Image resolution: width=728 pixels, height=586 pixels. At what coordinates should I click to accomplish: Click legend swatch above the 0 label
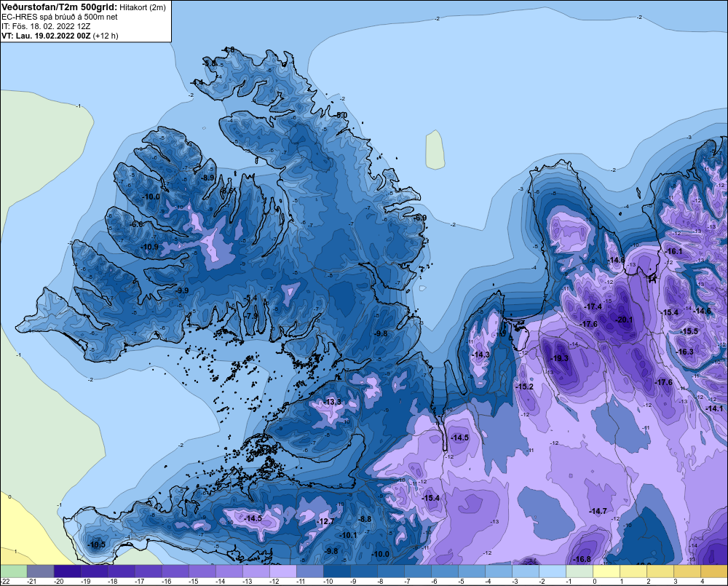click(606, 571)
